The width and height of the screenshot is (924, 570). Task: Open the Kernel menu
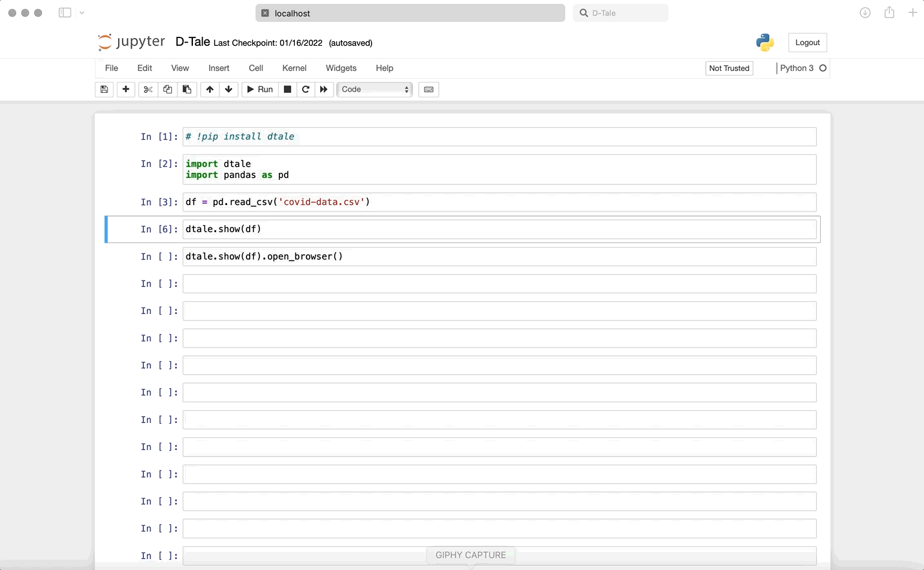[294, 68]
